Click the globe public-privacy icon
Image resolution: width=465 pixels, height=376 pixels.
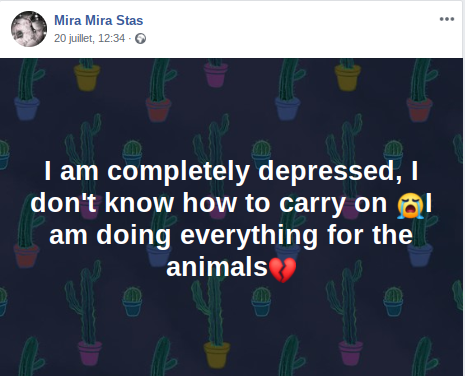coord(140,39)
